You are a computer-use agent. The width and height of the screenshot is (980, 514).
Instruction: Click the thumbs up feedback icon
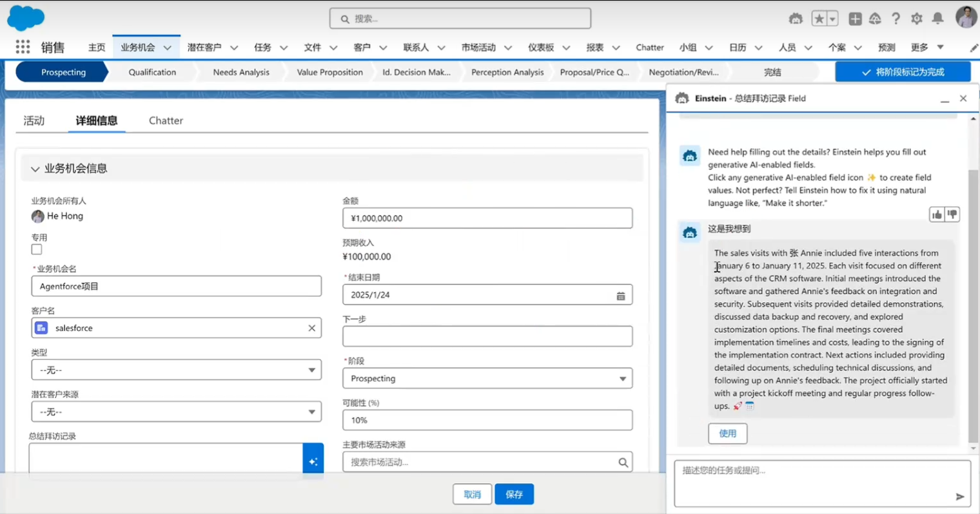937,214
